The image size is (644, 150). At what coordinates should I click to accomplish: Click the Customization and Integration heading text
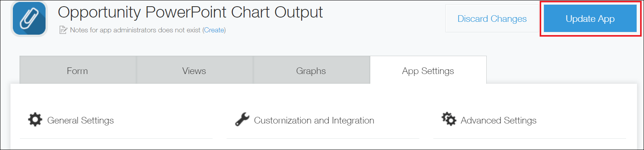(x=314, y=120)
